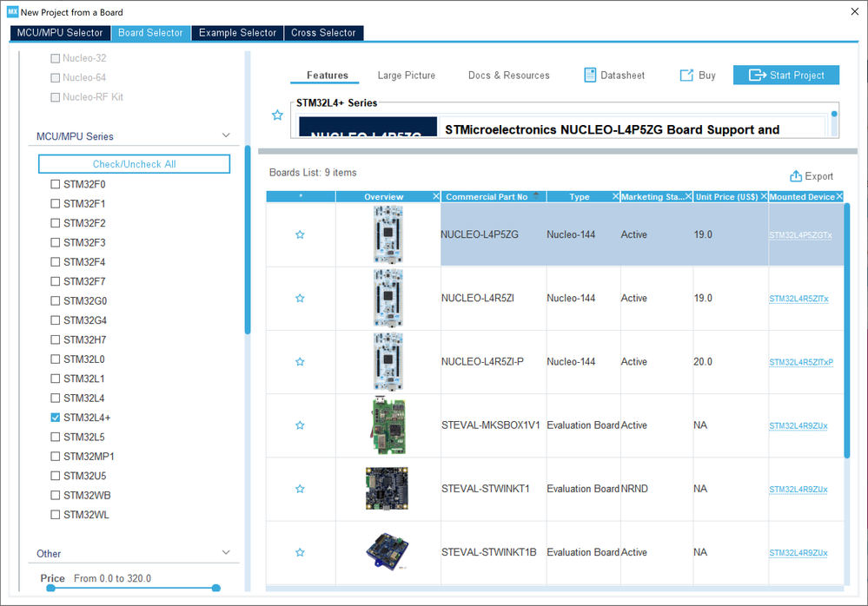The width and height of the screenshot is (868, 606).
Task: Check the STM32WL series checkbox
Action: tap(56, 515)
